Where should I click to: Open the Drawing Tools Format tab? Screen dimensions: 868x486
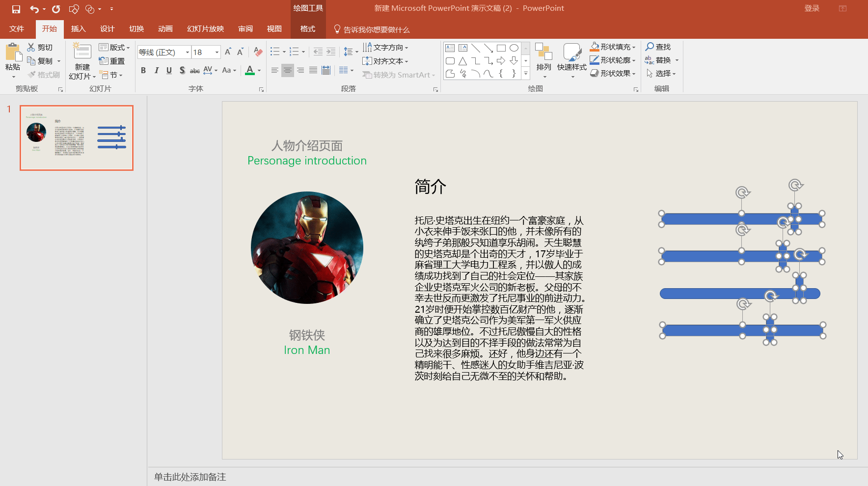click(x=308, y=29)
